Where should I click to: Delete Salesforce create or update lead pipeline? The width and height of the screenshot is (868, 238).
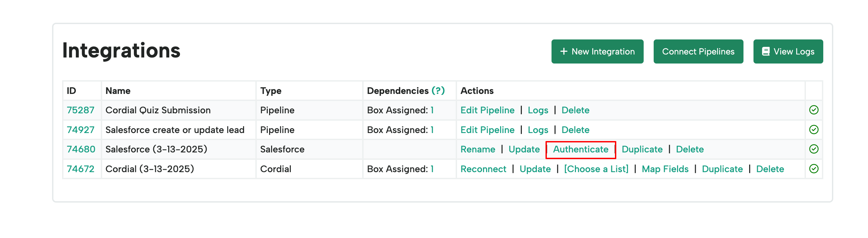pyautogui.click(x=575, y=130)
